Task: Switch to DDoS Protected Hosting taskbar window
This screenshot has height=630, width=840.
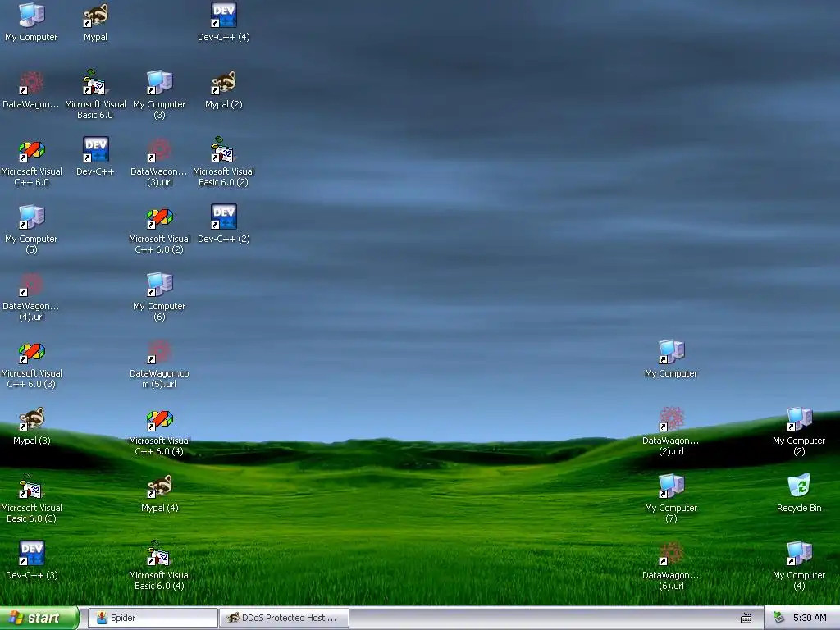Action: pyautogui.click(x=284, y=618)
